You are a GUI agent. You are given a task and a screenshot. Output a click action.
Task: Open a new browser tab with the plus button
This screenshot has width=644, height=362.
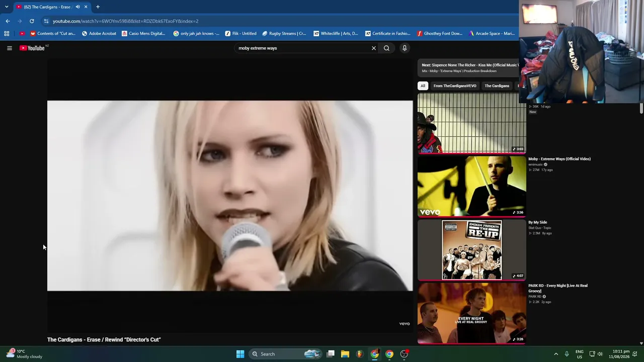point(98,7)
